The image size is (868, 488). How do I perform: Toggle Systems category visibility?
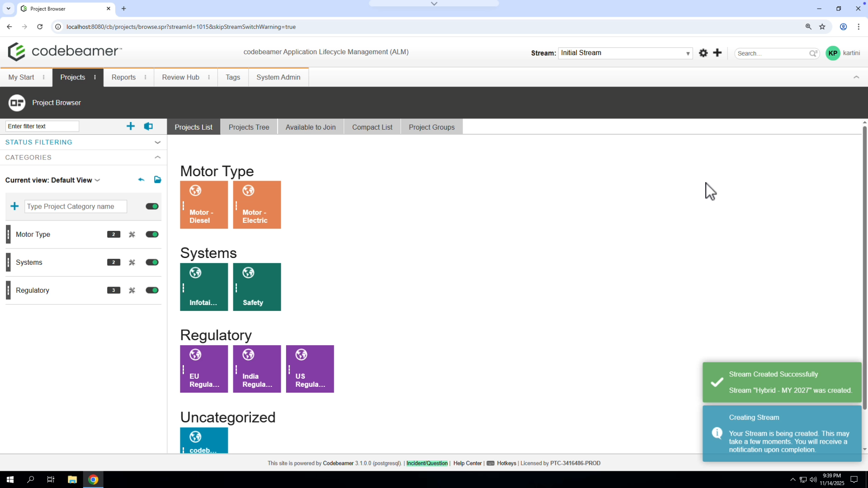pyautogui.click(x=152, y=263)
